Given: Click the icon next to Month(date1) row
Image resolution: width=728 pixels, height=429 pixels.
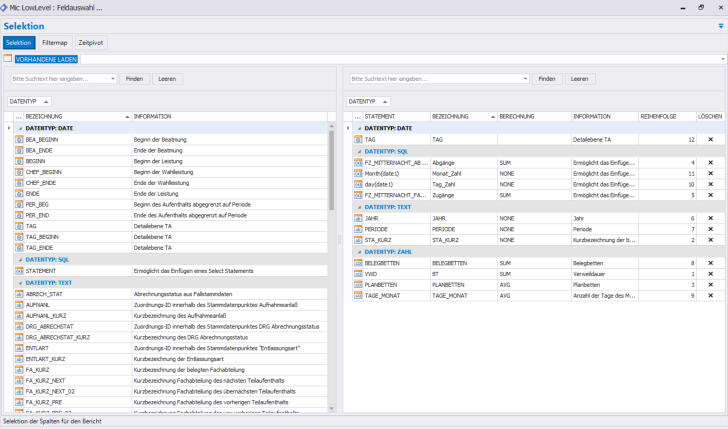Looking at the screenshot, I should click(x=357, y=173).
